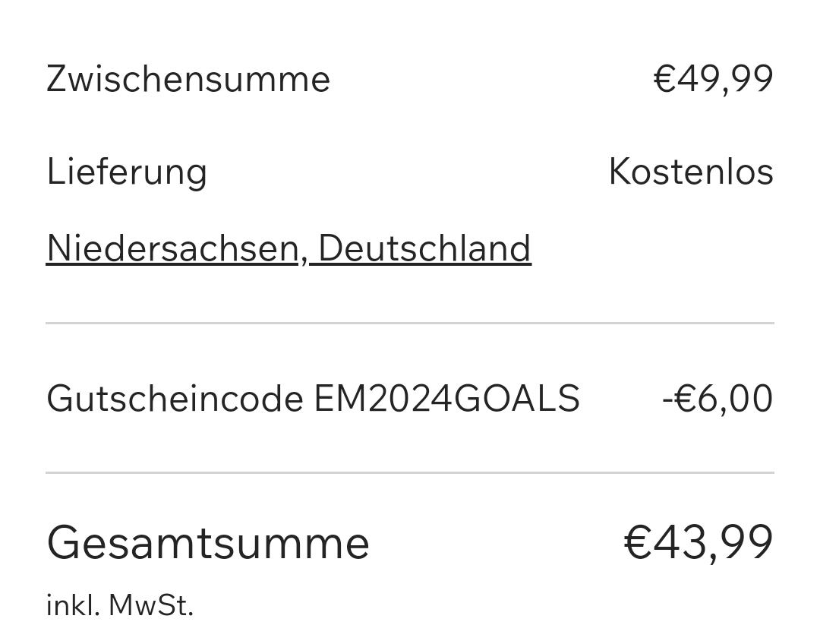Click the Kostenlos delivery cost text
Screen dimensions: 820x644
pyautogui.click(x=691, y=172)
